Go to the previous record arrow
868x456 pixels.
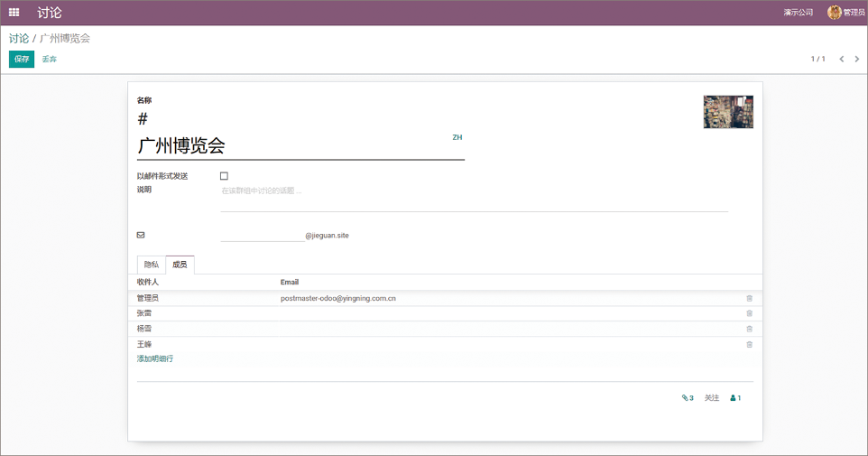pyautogui.click(x=841, y=59)
